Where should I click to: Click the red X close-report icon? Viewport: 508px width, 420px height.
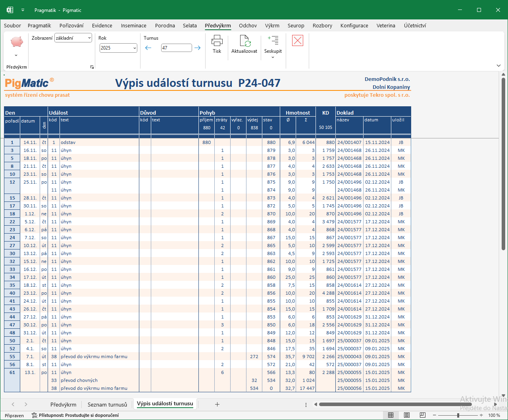point(298,40)
